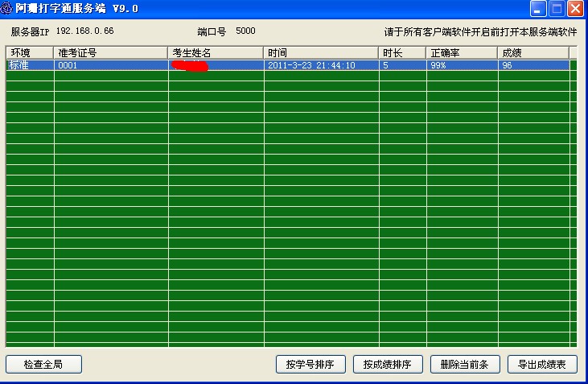Close the 阿珊打字通服务端 window
Viewport: 588px width, 384px height.
575,9
